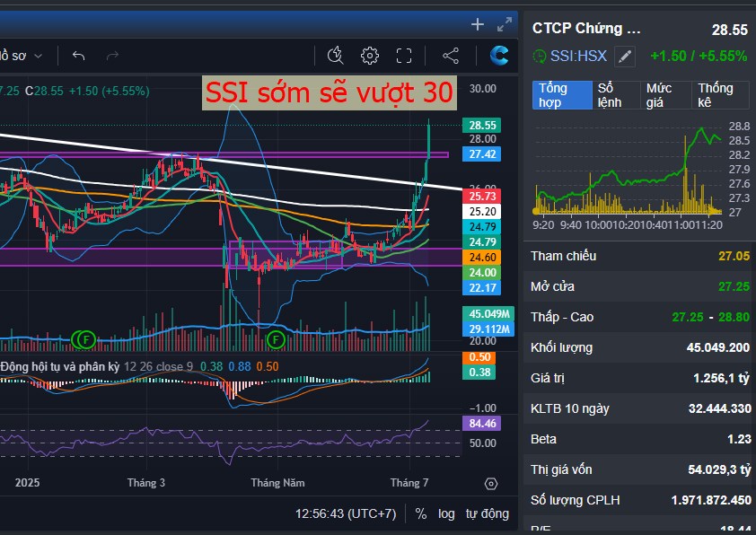
Task: Click the 24.00 green price label
Action: click(x=482, y=273)
